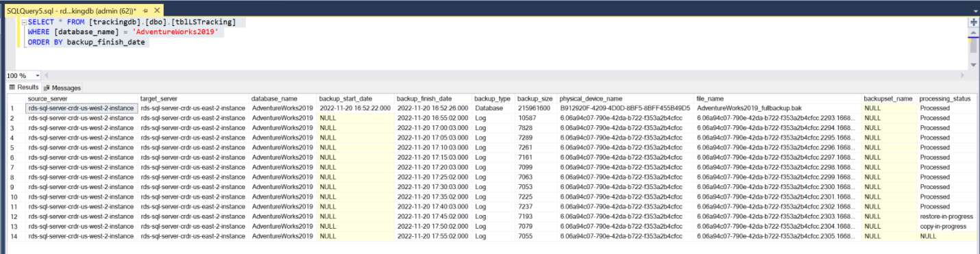980x254 pixels.
Task: Collapse the SELECT statement outline
Action: pyautogui.click(x=23, y=23)
